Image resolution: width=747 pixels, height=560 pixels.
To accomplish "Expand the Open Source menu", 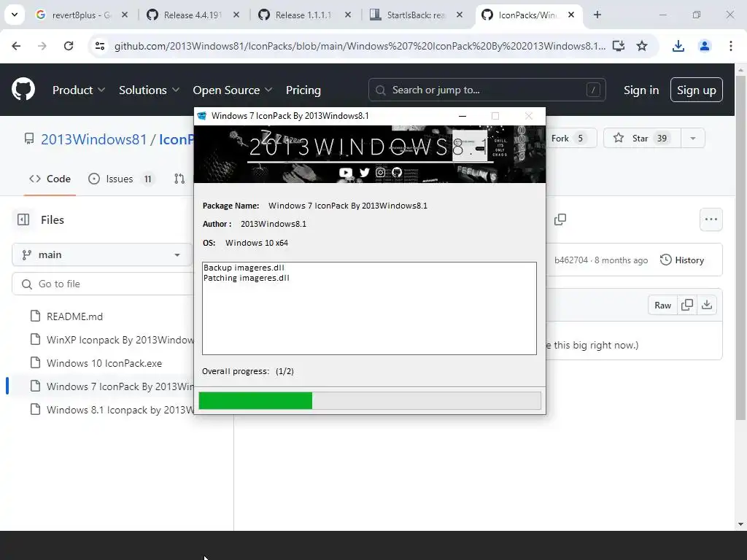I will tap(232, 90).
